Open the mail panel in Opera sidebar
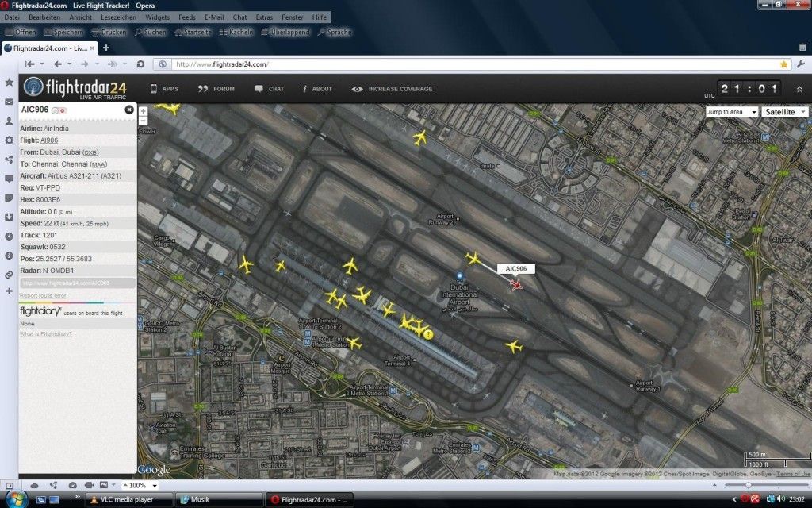The width and height of the screenshot is (812, 508). pos(9,102)
